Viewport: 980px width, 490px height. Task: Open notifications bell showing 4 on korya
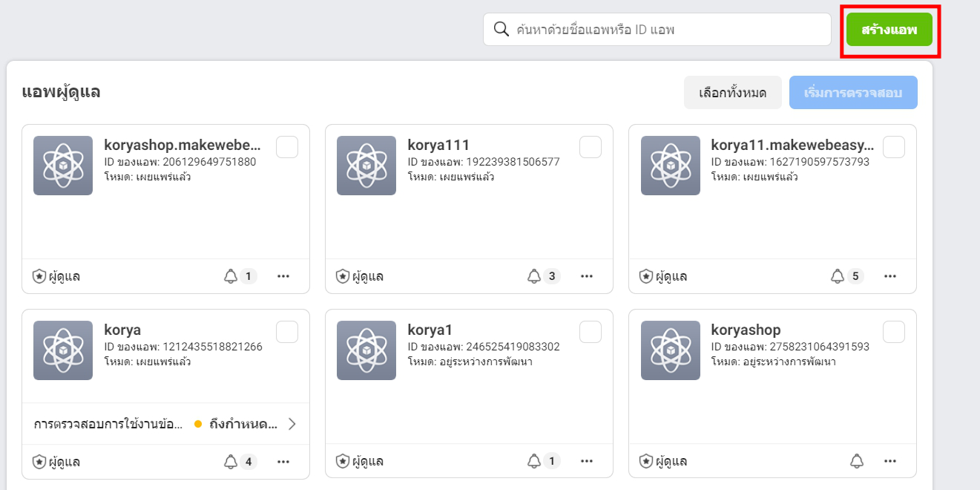pyautogui.click(x=234, y=461)
